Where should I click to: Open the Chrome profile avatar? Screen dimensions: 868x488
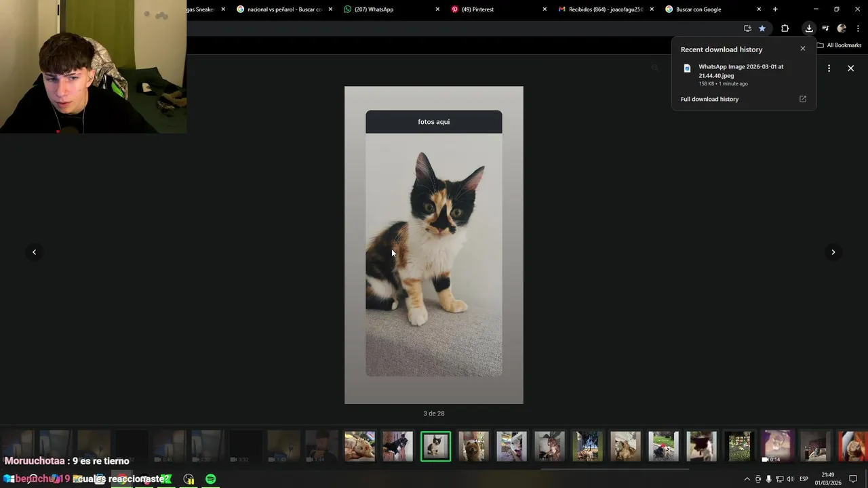[x=842, y=28]
